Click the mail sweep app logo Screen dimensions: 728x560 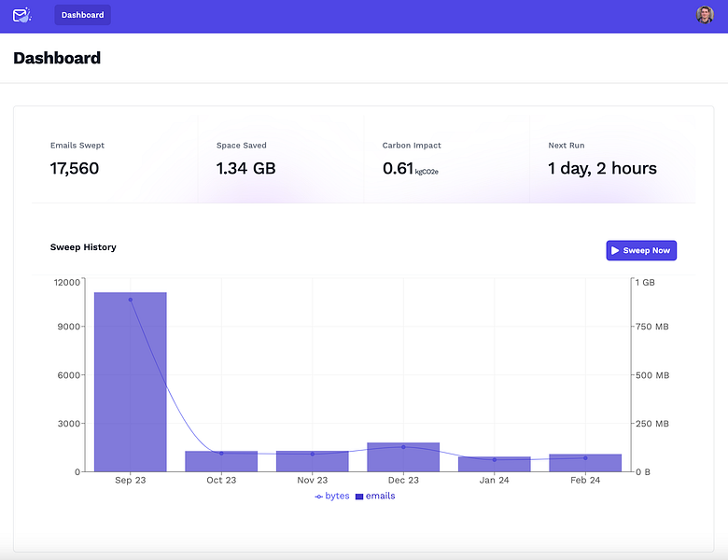21,15
